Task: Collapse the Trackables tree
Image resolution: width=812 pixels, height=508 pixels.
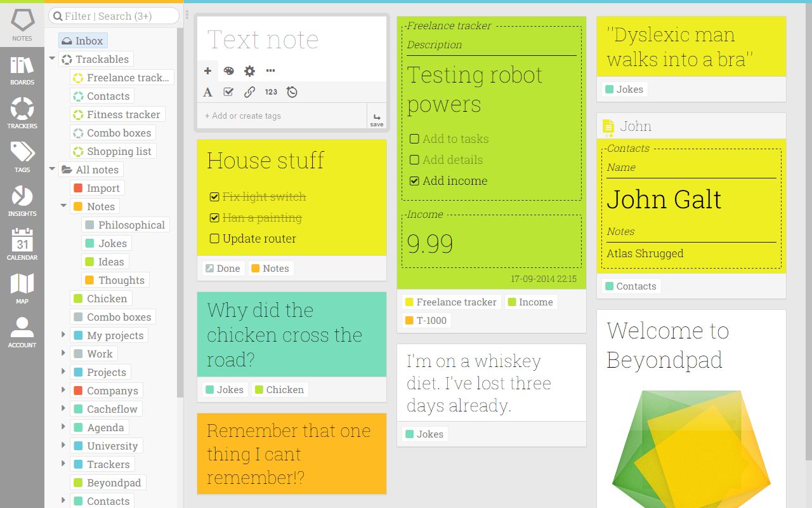Action: (52, 59)
